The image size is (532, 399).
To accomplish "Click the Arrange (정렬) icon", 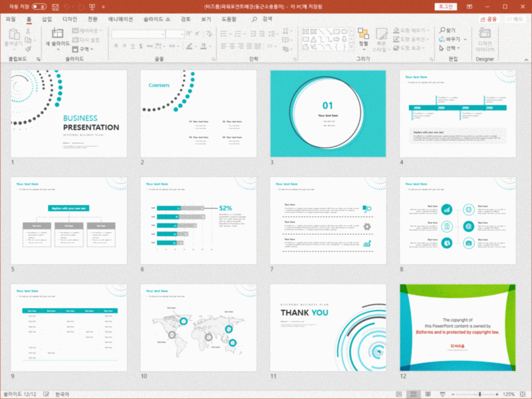I will click(363, 34).
